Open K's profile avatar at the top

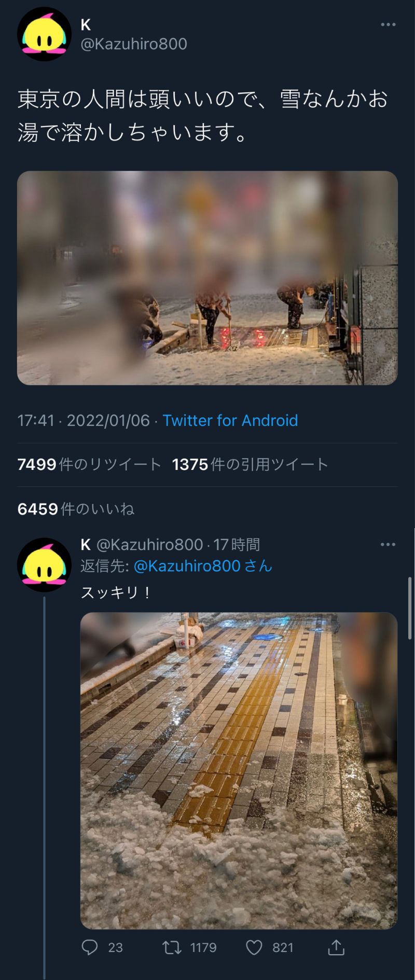[44, 34]
